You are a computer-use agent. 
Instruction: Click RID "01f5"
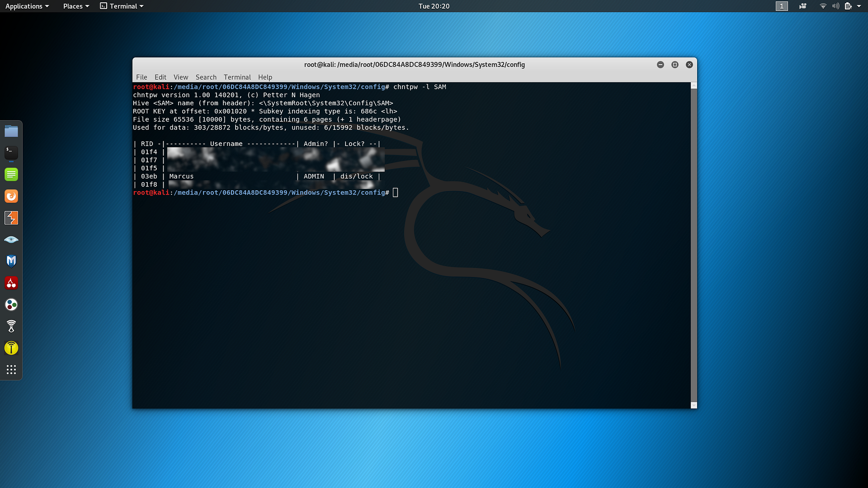tap(149, 168)
